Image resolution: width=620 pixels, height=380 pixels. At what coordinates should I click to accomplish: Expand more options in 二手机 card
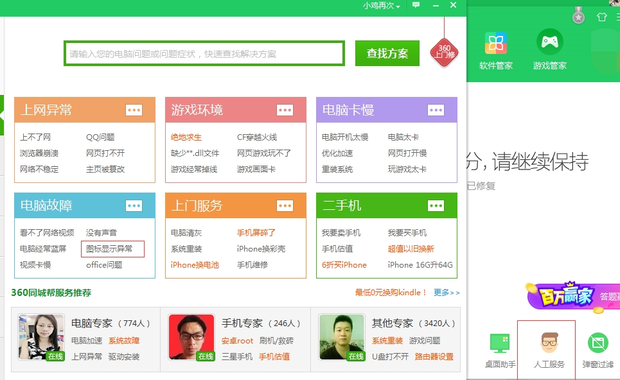pyautogui.click(x=436, y=206)
